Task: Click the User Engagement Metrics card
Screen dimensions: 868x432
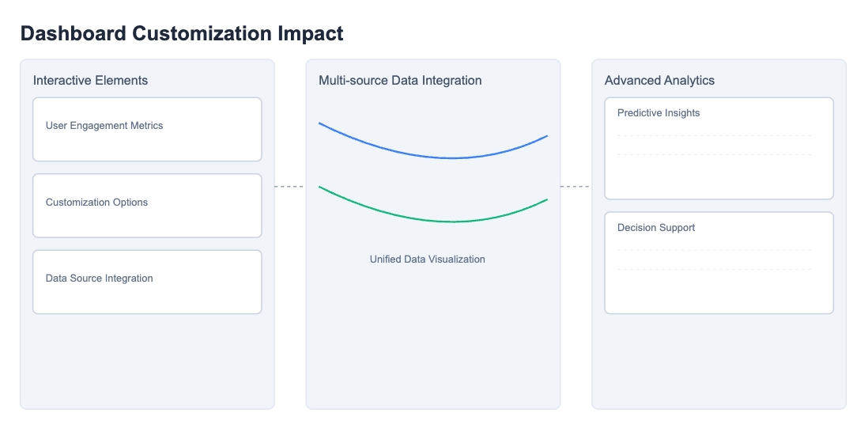Action: pos(147,130)
